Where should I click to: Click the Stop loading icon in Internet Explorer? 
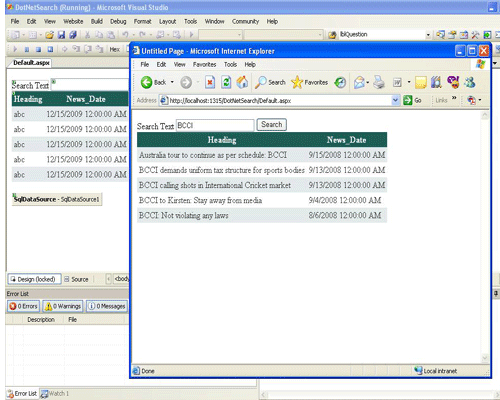(210, 82)
